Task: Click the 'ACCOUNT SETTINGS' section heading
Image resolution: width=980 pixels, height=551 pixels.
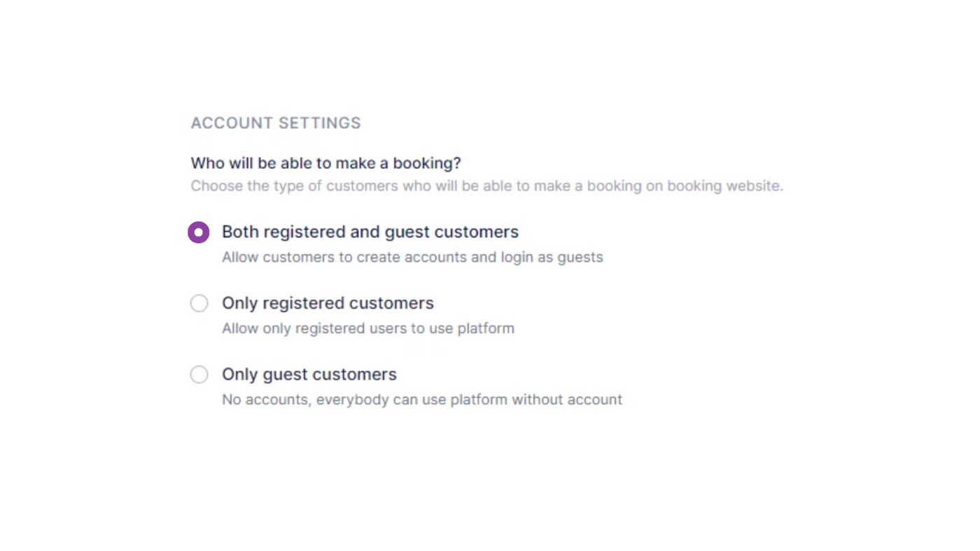Action: (276, 123)
